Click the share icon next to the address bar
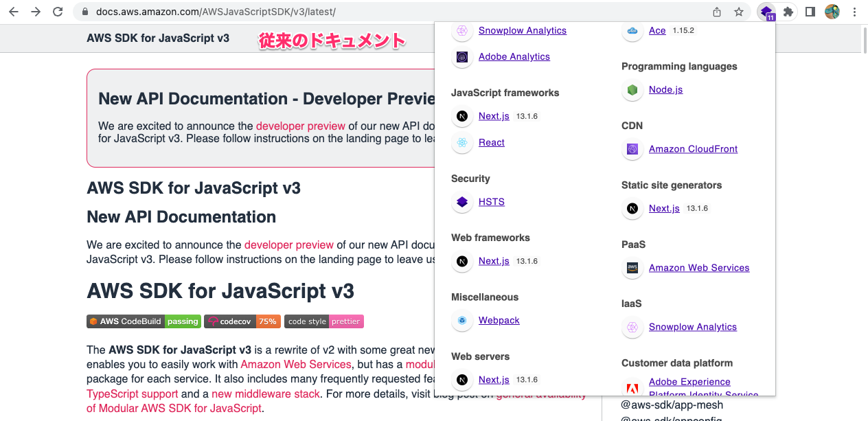The image size is (868, 421). [x=716, y=12]
